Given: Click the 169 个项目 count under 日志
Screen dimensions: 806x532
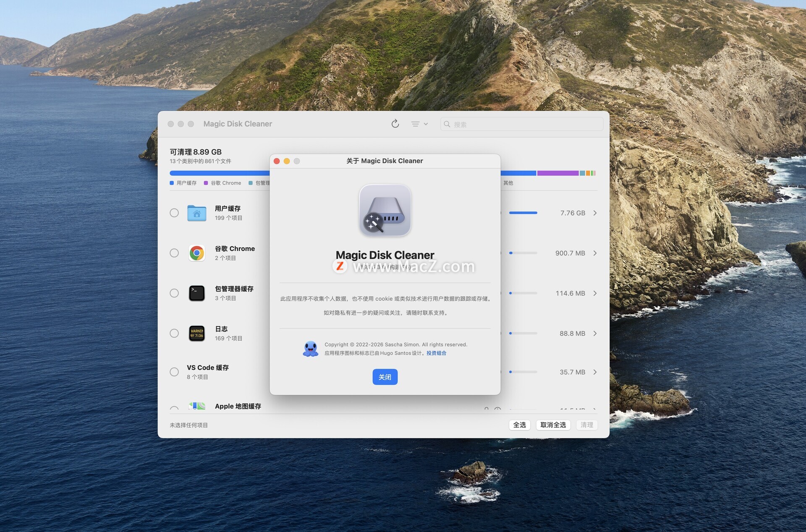Looking at the screenshot, I should 228,339.
